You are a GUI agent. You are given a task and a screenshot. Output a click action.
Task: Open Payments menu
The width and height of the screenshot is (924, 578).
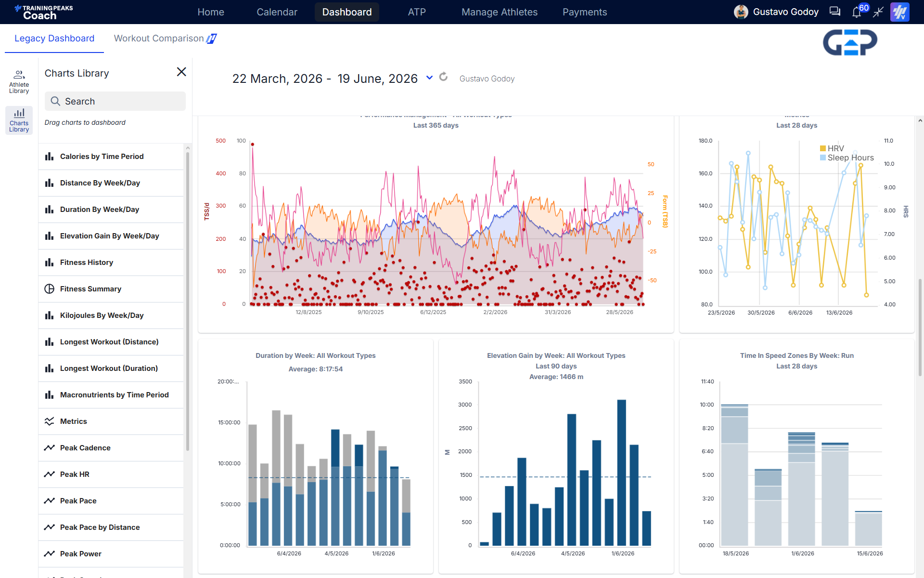585,12
